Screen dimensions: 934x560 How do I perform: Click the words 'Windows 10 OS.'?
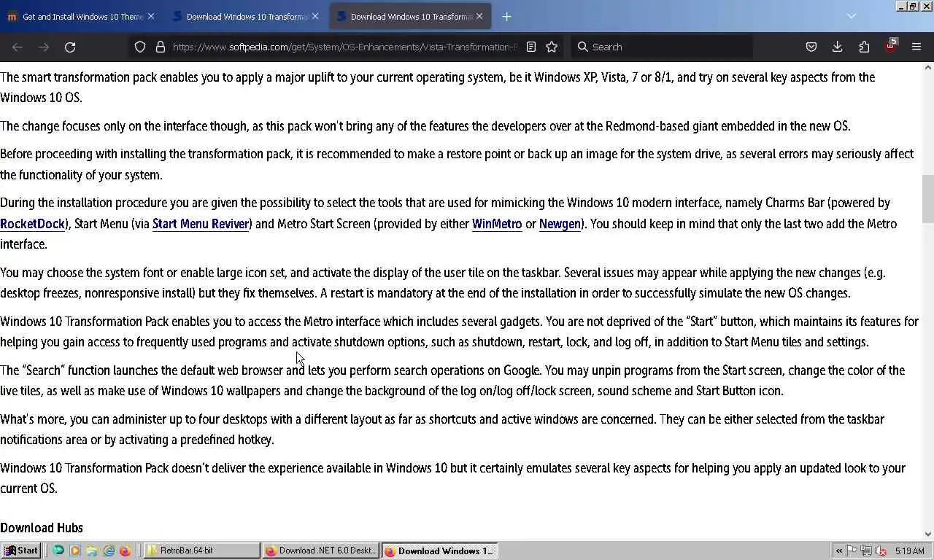[x=41, y=98]
